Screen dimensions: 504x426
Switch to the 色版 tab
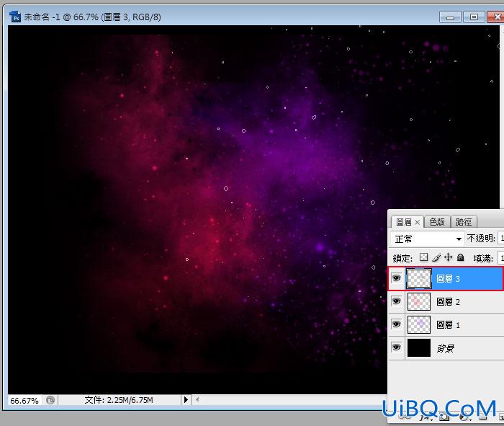coord(437,222)
